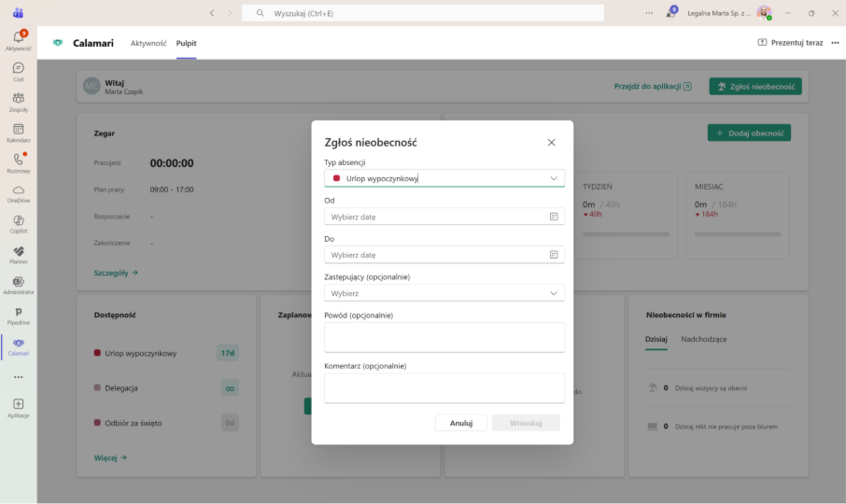846x504 pixels.
Task: Open the notification bell beside the account name
Action: [x=671, y=12]
